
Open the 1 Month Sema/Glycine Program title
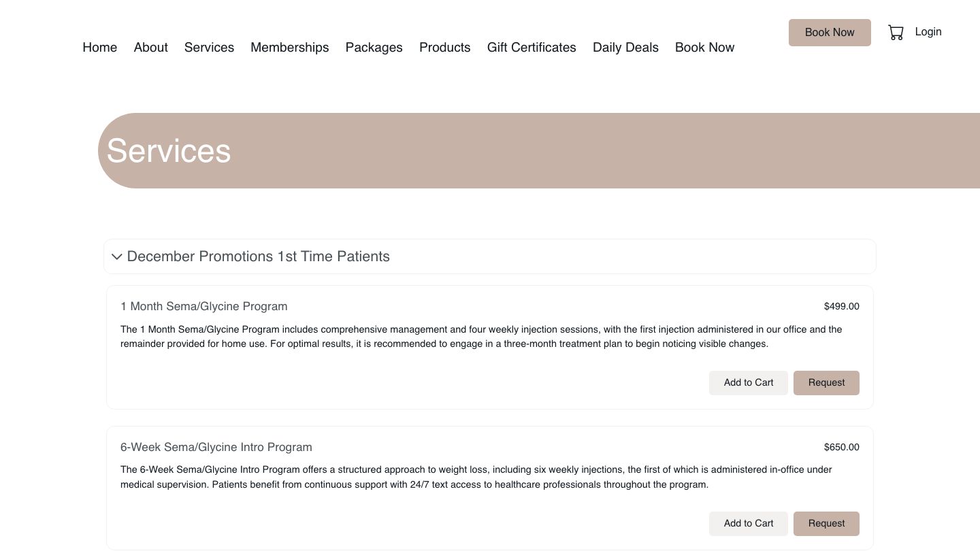pos(203,307)
